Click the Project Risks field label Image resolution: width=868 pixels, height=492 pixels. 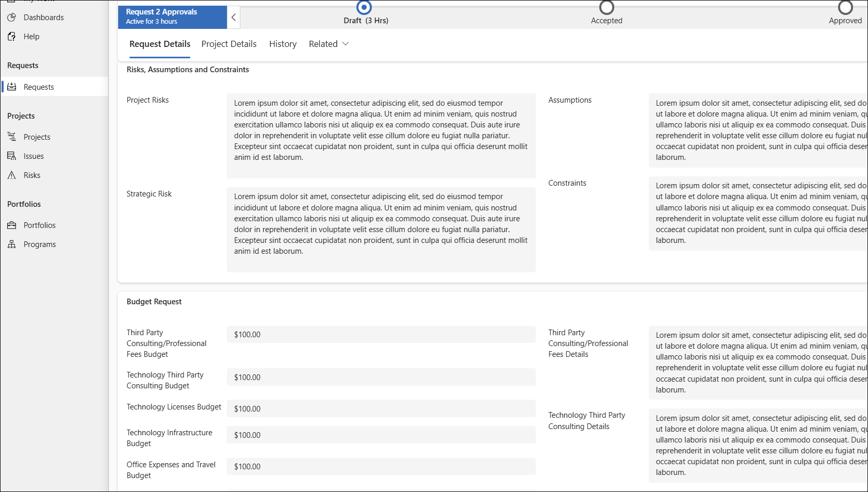(x=148, y=100)
